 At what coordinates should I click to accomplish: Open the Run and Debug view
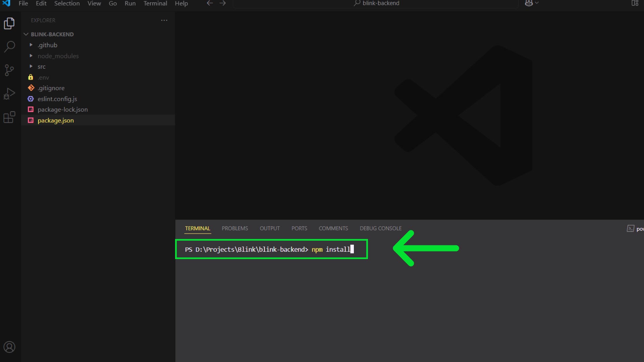9,94
